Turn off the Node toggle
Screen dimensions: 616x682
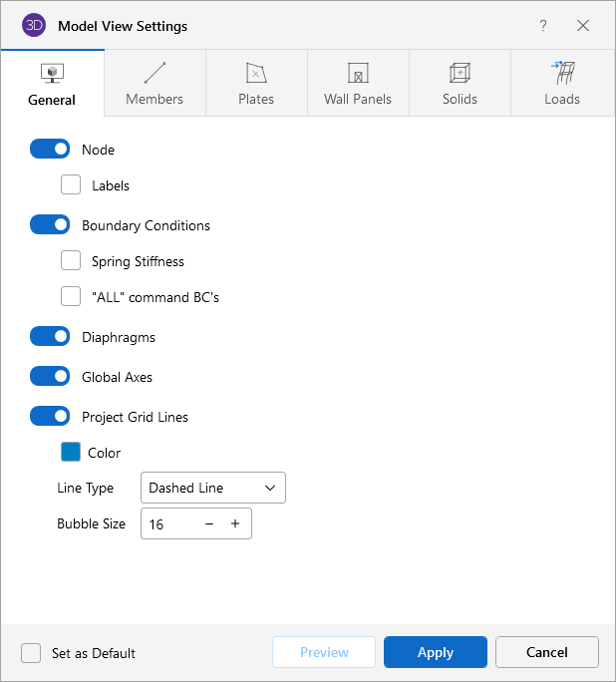click(x=50, y=150)
